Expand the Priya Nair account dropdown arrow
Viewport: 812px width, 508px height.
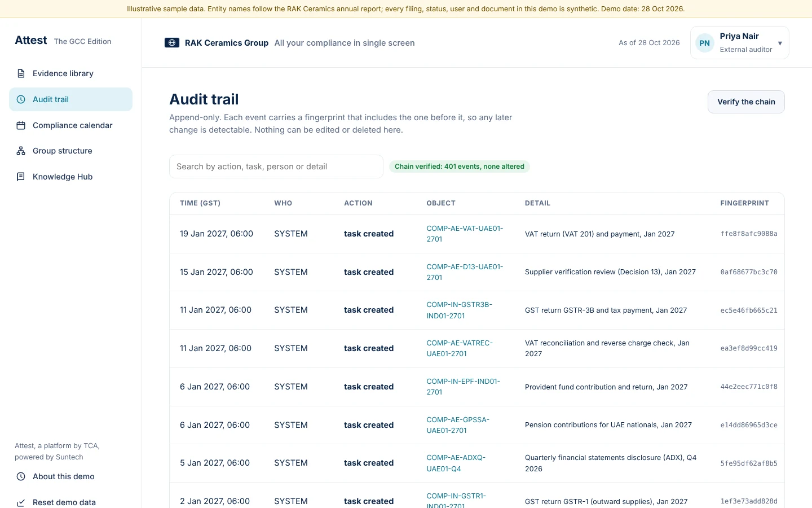tap(780, 43)
